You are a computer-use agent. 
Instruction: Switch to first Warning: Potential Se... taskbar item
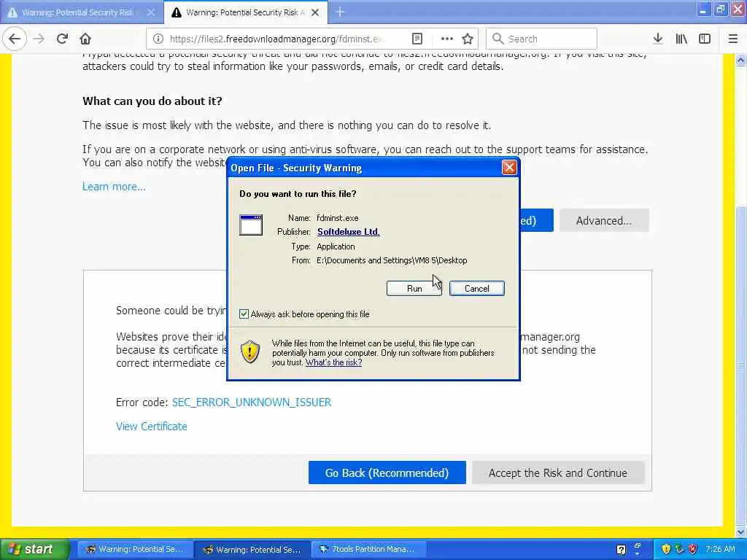coord(134,549)
